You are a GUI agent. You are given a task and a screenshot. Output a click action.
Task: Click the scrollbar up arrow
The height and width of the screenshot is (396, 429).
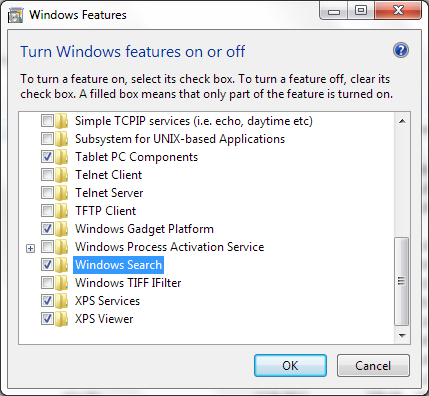pyautogui.click(x=402, y=121)
